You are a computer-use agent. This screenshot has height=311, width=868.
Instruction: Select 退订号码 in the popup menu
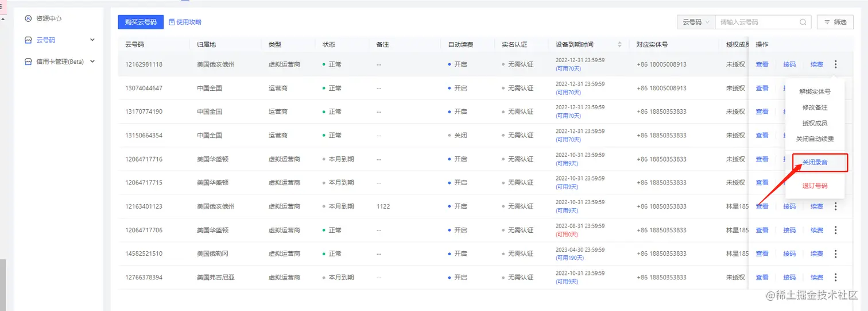[x=815, y=186]
